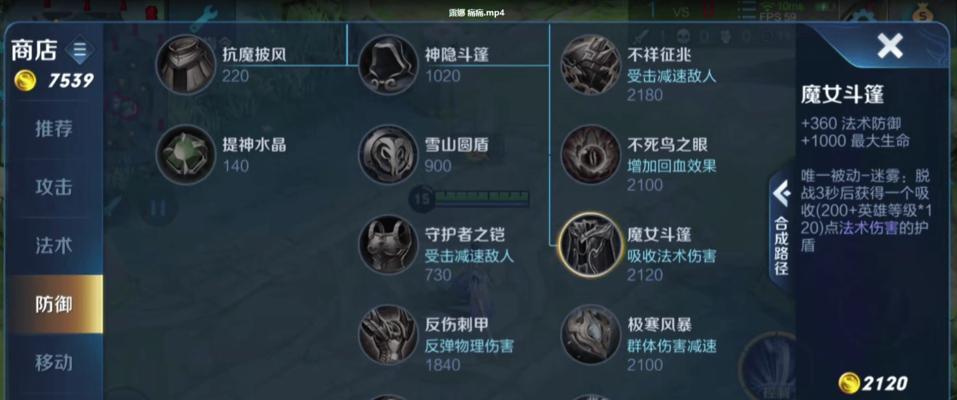Image resolution: width=957 pixels, height=400 pixels.
Task: Choose the 不祥征兆 armor icon
Action: (590, 64)
